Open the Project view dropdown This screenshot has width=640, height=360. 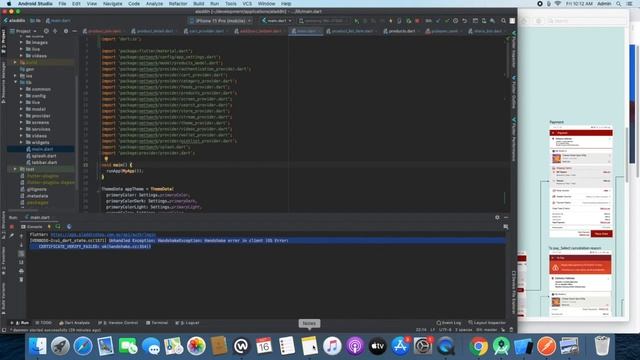click(23, 31)
